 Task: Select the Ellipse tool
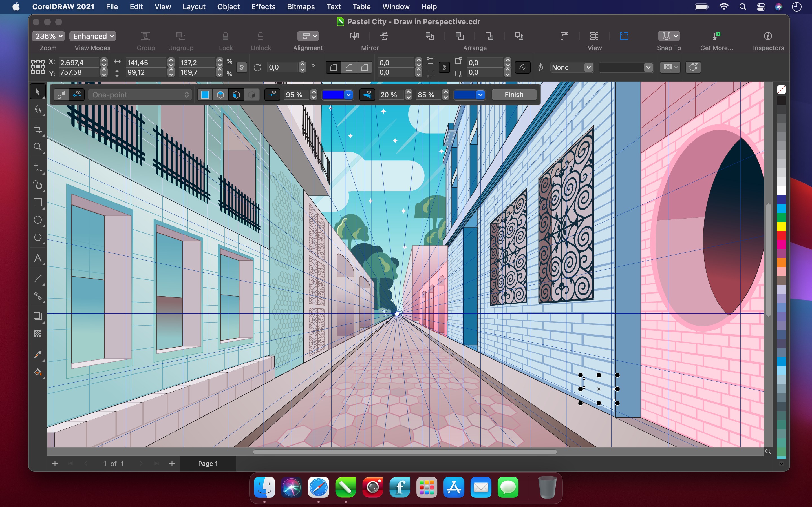(x=38, y=221)
